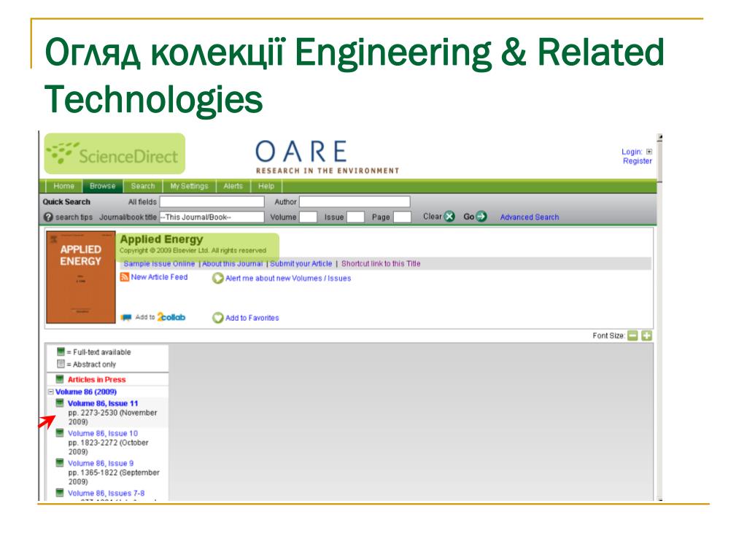Open the New Article Feed link

(x=159, y=277)
